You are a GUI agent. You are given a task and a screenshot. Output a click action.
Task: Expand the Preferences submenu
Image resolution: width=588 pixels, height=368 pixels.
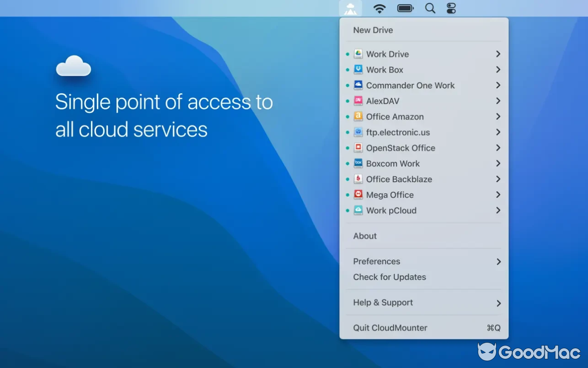click(x=498, y=261)
